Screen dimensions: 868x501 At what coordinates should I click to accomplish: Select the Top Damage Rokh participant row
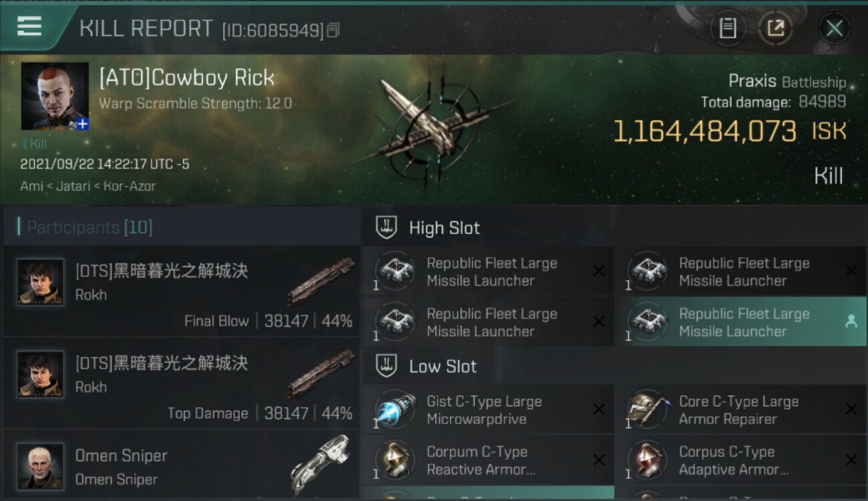tap(182, 383)
